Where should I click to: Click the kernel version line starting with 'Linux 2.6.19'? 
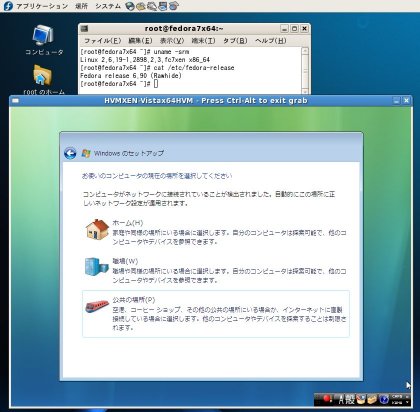[145, 60]
